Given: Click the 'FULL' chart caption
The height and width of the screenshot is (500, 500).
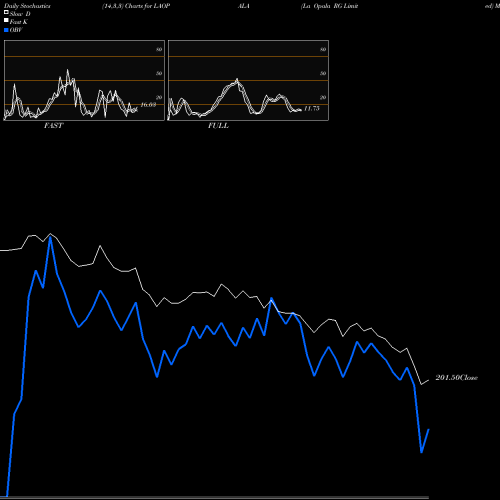Looking at the screenshot, I should click(x=218, y=126).
